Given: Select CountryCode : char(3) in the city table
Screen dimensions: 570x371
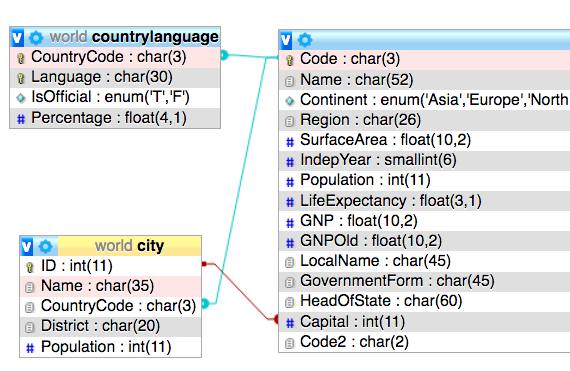Looking at the screenshot, I should [x=111, y=306].
